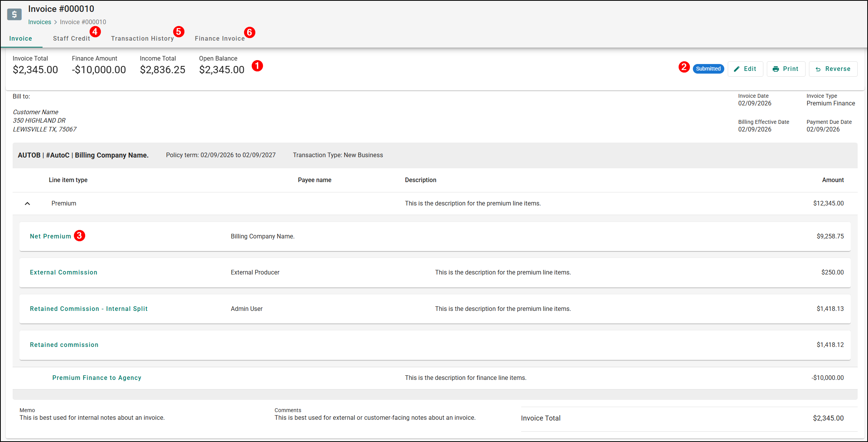Click red annotation marker 1
Viewport: 868px width, 442px height.
point(257,66)
